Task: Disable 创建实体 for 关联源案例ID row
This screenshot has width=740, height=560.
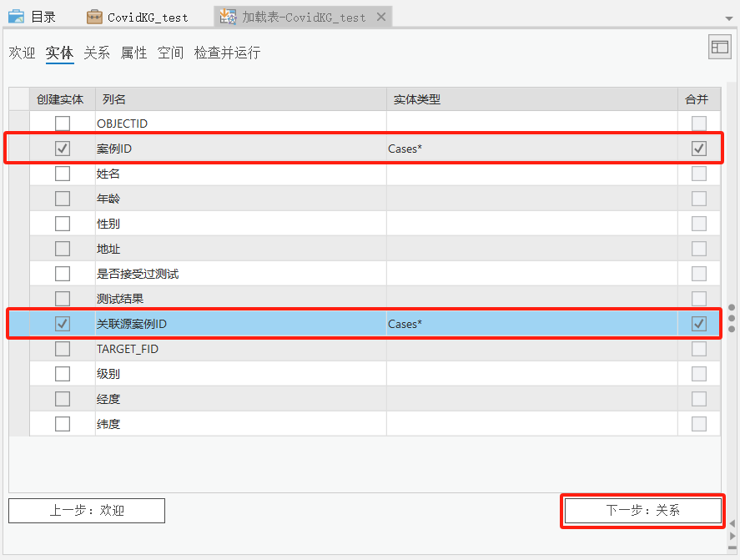Action: (62, 324)
